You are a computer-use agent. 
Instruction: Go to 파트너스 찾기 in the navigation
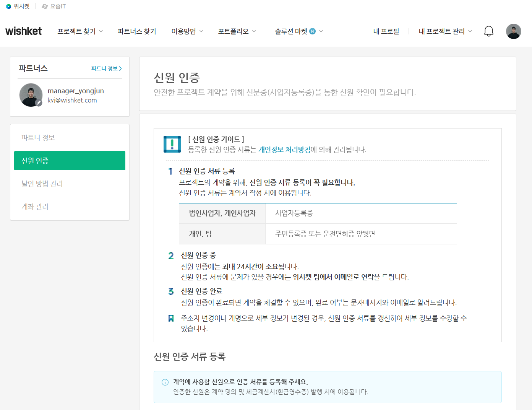(x=137, y=31)
